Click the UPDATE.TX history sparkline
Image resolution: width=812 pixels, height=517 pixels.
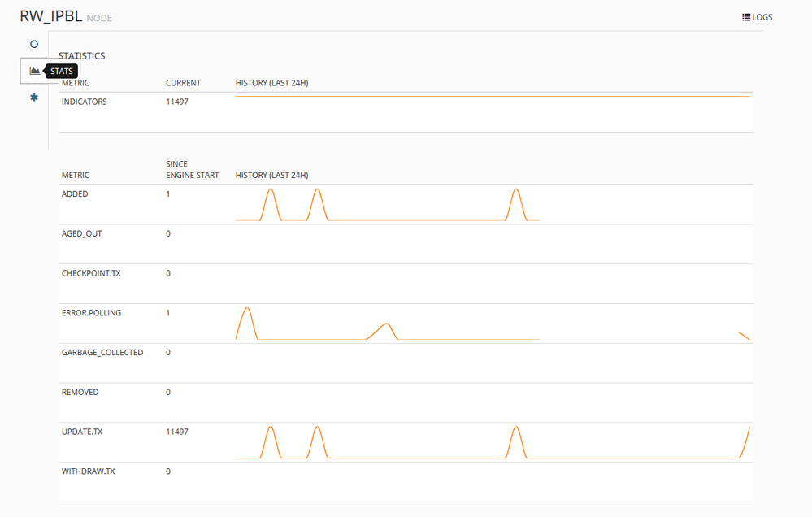coord(492,442)
